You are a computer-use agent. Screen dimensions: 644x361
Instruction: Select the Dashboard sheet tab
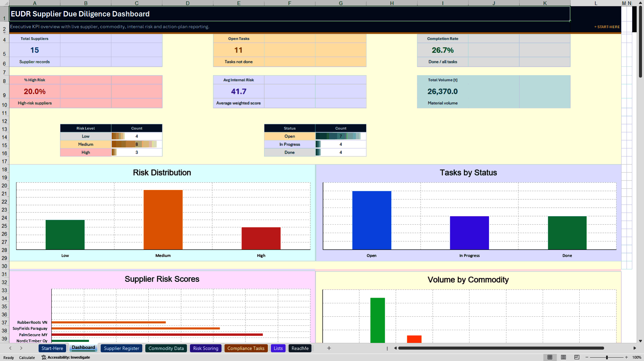coord(83,348)
